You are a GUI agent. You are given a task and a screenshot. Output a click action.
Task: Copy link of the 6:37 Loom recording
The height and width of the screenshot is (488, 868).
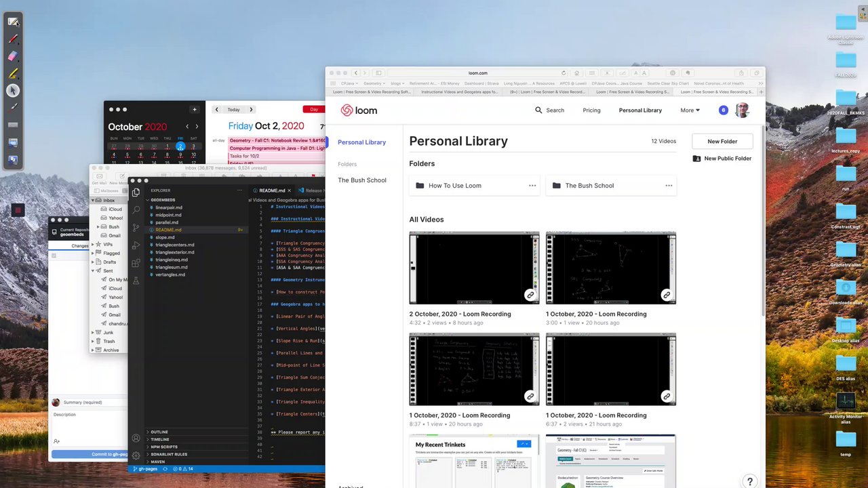point(667,396)
